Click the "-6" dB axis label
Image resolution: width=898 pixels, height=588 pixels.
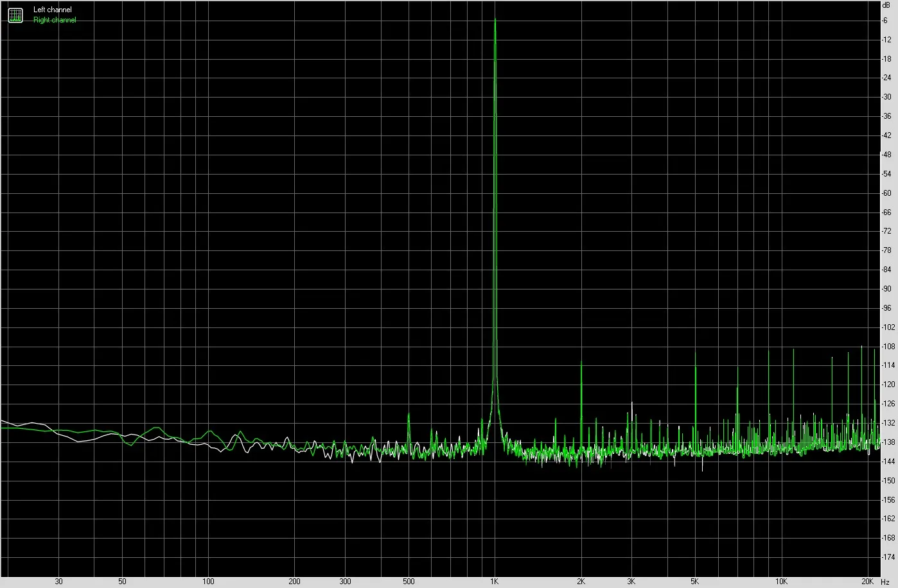pos(885,21)
